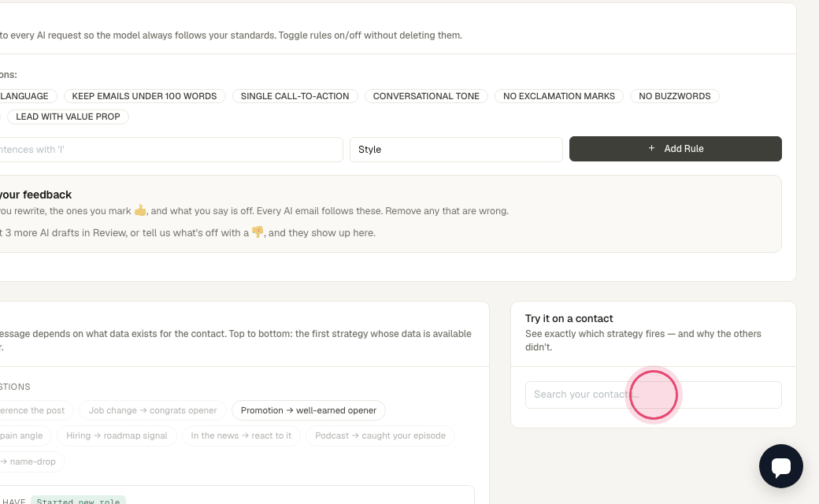Click the Try it on a contact heading
The height and width of the screenshot is (504, 819).
click(x=569, y=319)
